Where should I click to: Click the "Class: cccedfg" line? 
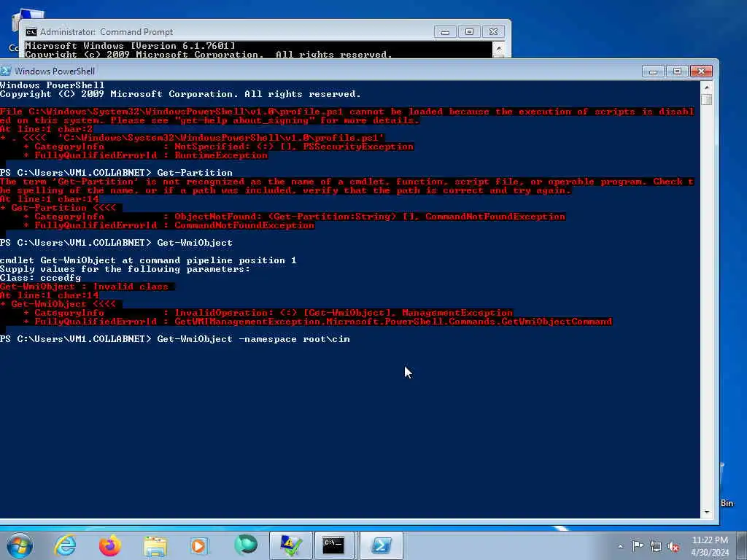pyautogui.click(x=41, y=278)
